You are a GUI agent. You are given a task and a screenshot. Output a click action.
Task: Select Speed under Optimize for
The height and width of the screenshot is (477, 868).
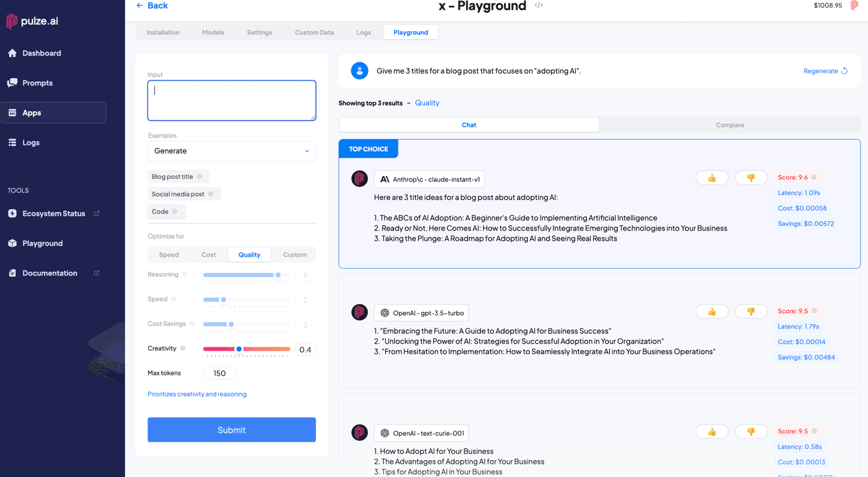coord(168,254)
